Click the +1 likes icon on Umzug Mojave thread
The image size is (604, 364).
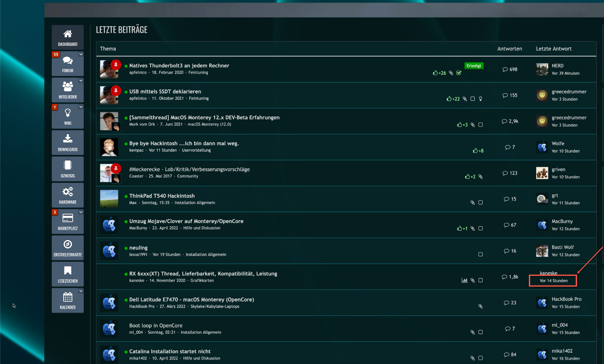462,229
